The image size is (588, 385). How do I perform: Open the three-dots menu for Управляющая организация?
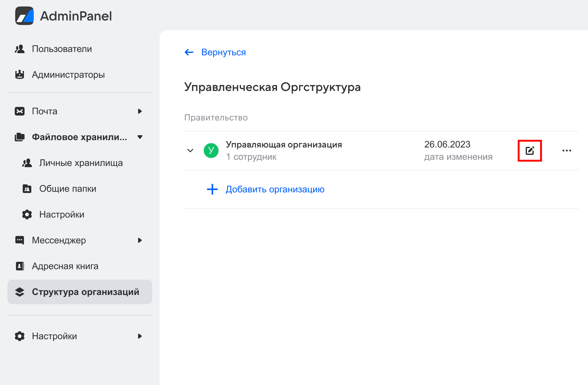(567, 151)
